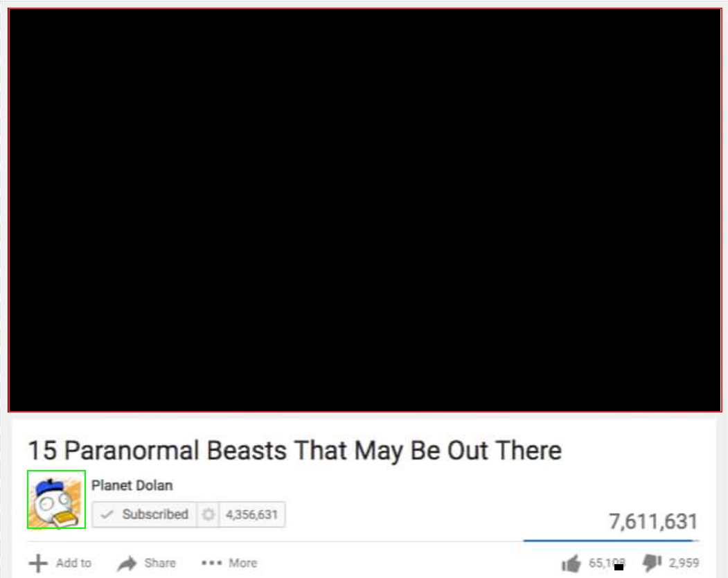Image resolution: width=728 pixels, height=578 pixels.
Task: Click the black video player area
Action: [364, 210]
